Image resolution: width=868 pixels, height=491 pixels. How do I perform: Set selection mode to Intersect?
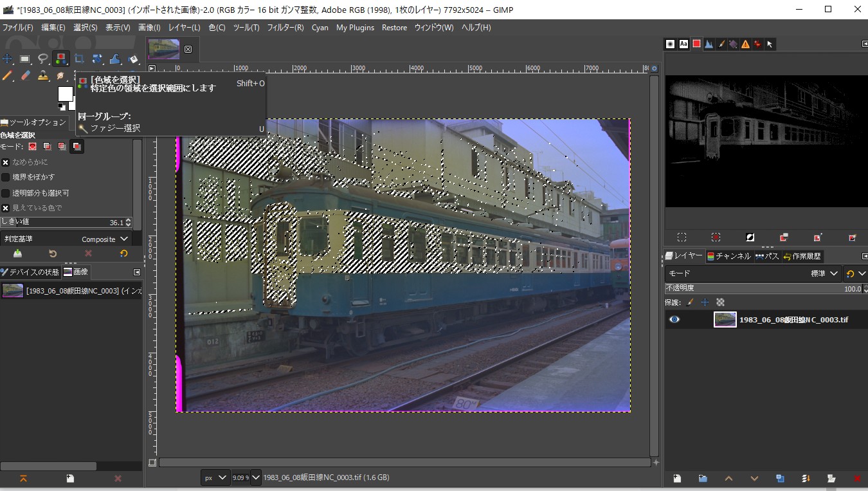pyautogui.click(x=77, y=147)
